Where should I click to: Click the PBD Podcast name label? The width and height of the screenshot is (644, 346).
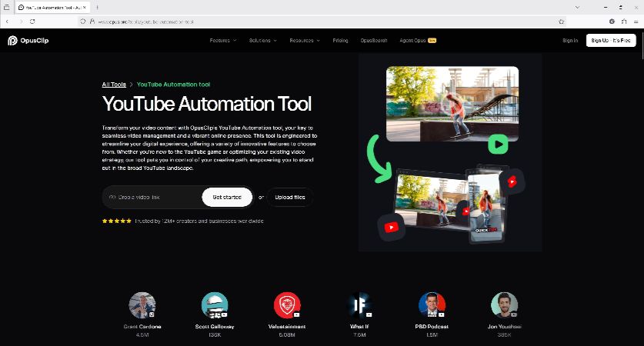432,327
